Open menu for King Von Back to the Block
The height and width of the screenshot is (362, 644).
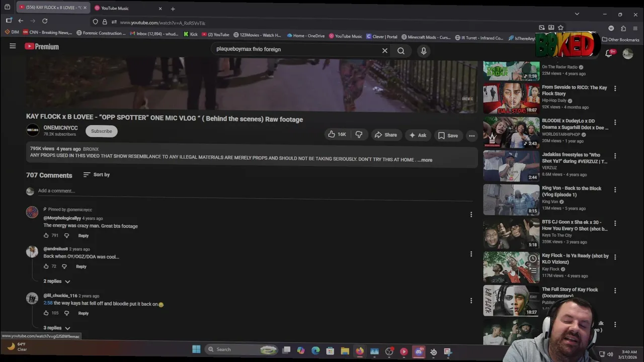coord(615,190)
